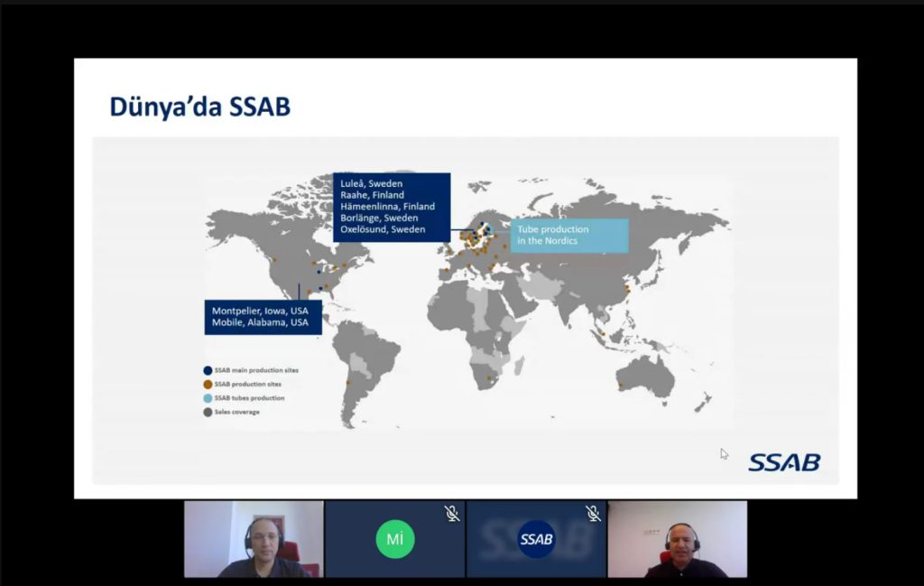
Task: Click the Tube production in the Nordics box
Action: (568, 235)
